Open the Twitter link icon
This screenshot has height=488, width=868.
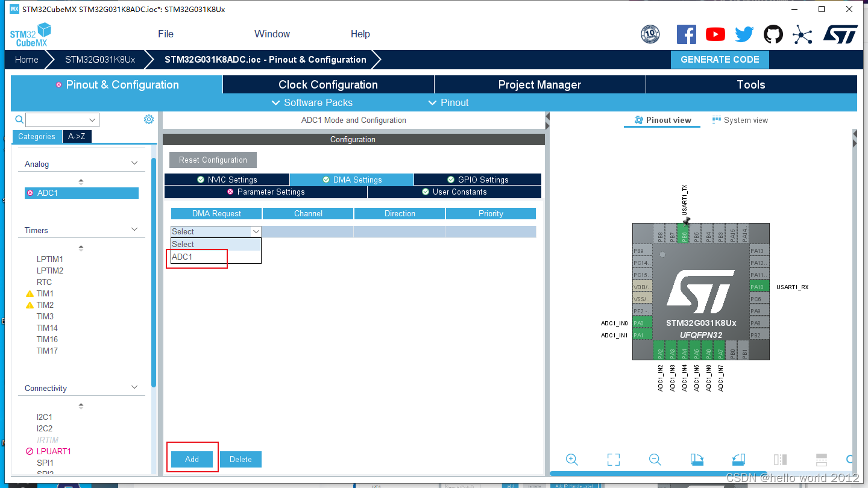744,34
